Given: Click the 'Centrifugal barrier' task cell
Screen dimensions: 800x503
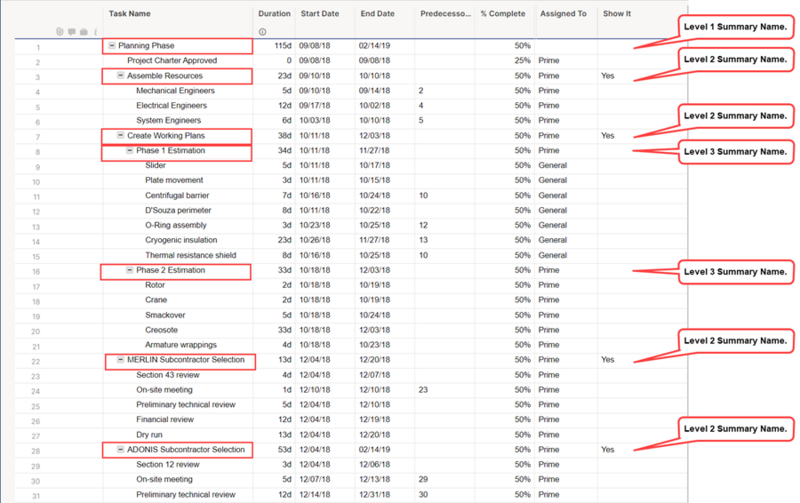Looking at the screenshot, I should (177, 195).
